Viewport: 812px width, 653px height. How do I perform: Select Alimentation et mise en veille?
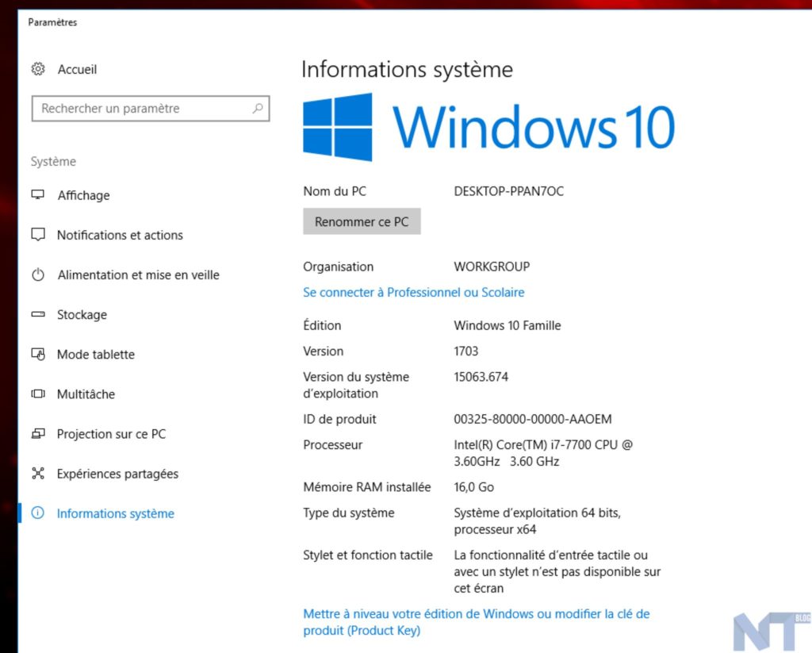point(139,275)
